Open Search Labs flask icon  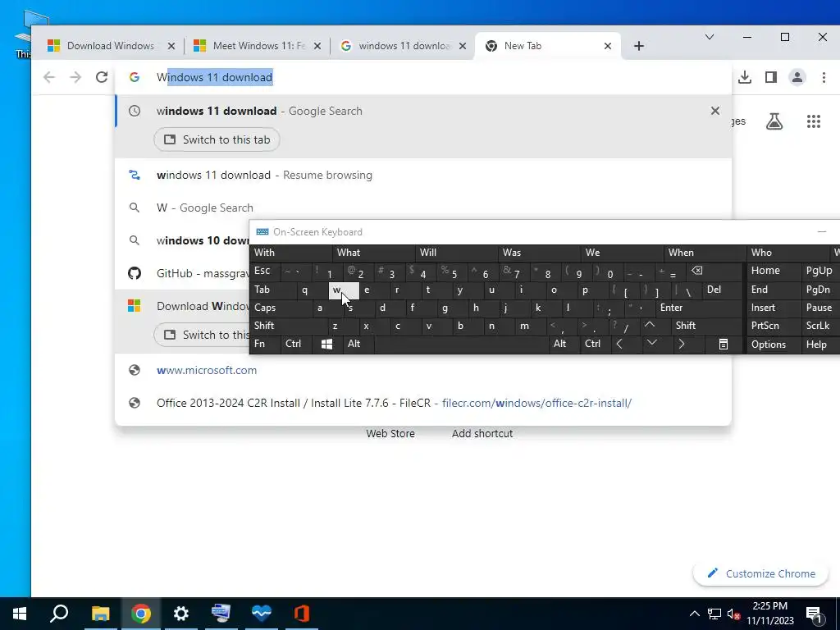click(774, 121)
